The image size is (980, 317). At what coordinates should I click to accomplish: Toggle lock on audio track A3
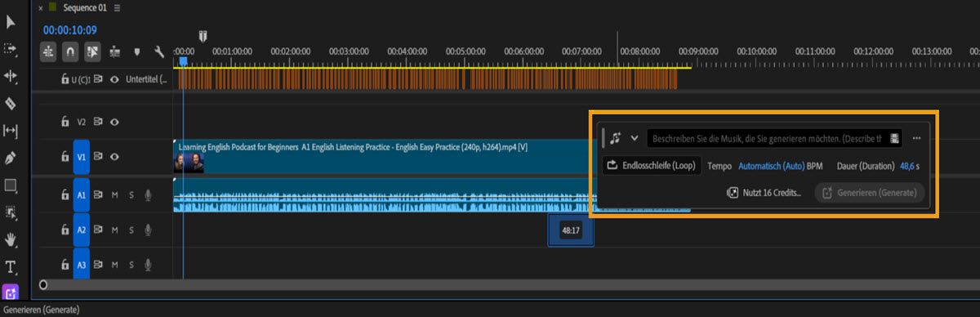tap(65, 265)
